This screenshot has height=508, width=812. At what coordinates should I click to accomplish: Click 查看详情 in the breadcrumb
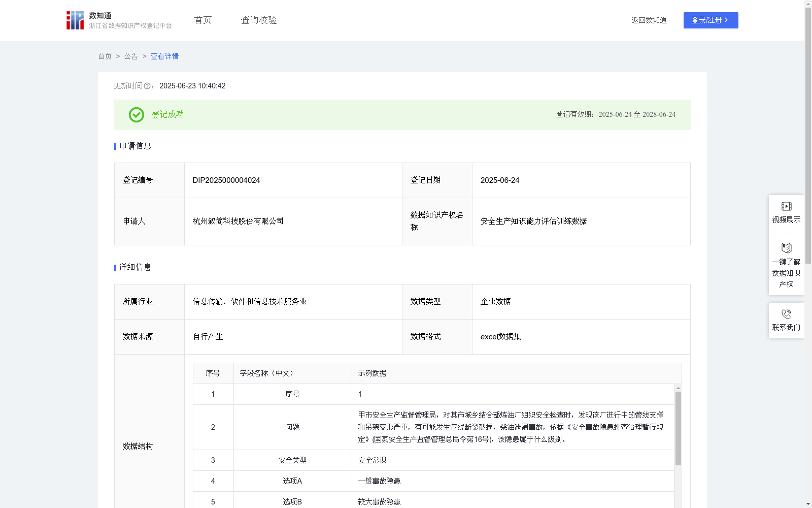pyautogui.click(x=164, y=56)
